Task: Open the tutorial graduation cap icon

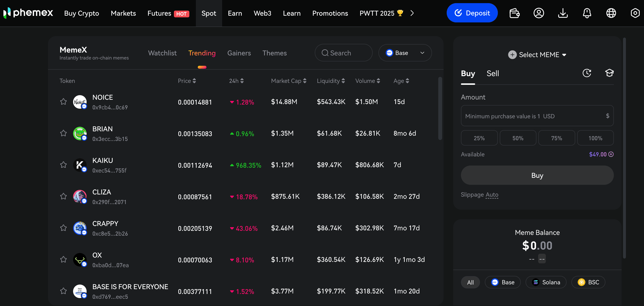Action: pos(609,73)
